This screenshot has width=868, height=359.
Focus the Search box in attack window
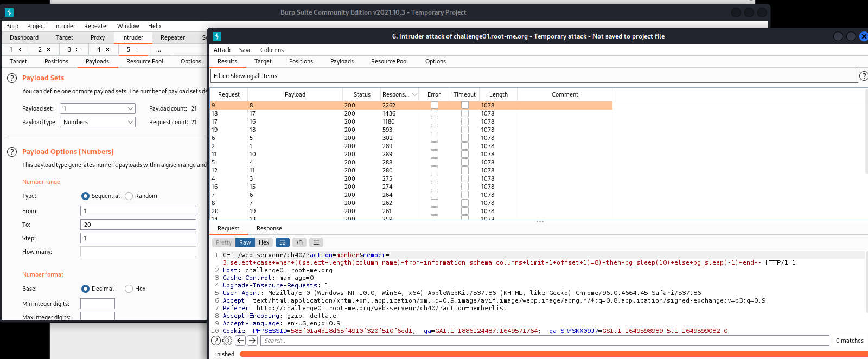pyautogui.click(x=545, y=341)
